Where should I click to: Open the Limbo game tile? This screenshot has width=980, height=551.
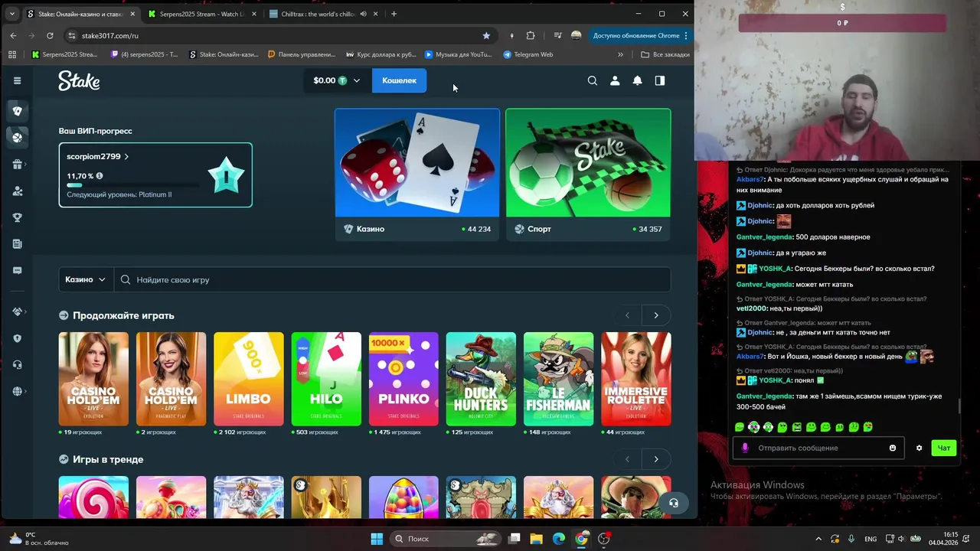pos(248,379)
